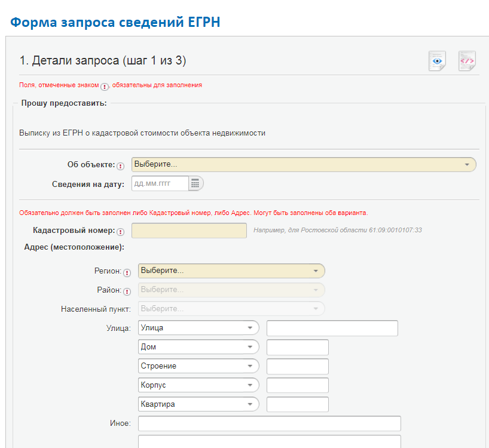Click the XML code document icon
This screenshot has height=448, width=489.
tap(467, 61)
